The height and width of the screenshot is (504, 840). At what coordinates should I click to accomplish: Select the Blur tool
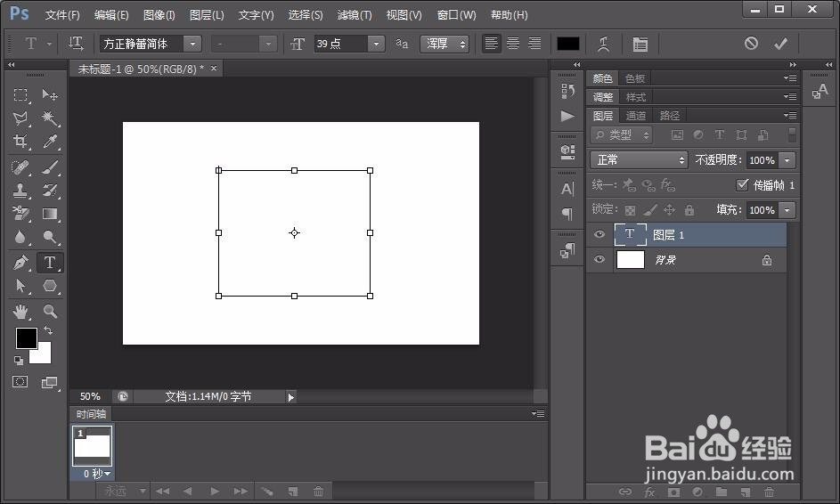20,237
